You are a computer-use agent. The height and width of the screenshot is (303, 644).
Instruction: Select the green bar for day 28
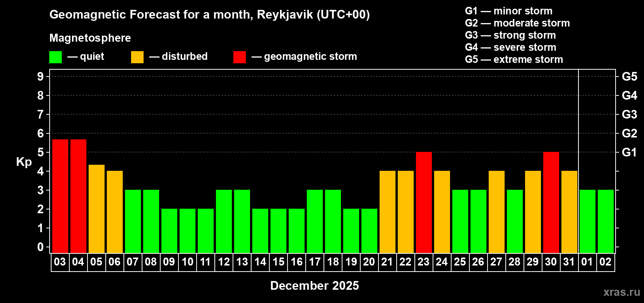click(x=515, y=221)
